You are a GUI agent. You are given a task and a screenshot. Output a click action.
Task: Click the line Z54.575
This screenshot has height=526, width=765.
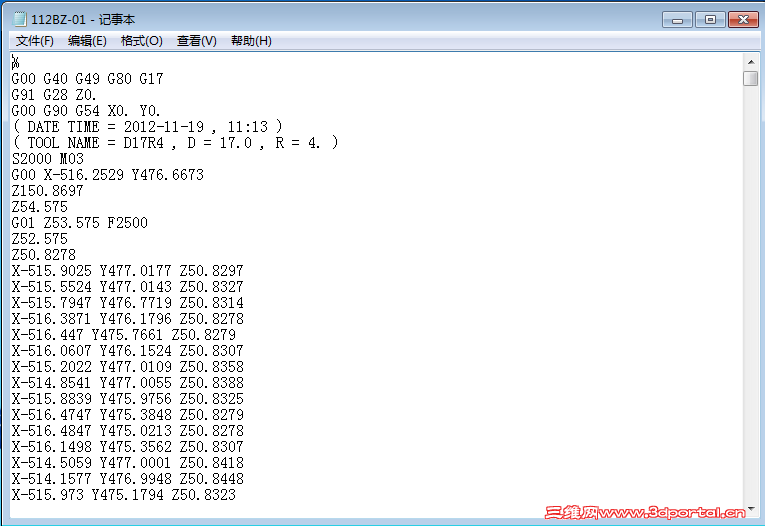pyautogui.click(x=40, y=207)
